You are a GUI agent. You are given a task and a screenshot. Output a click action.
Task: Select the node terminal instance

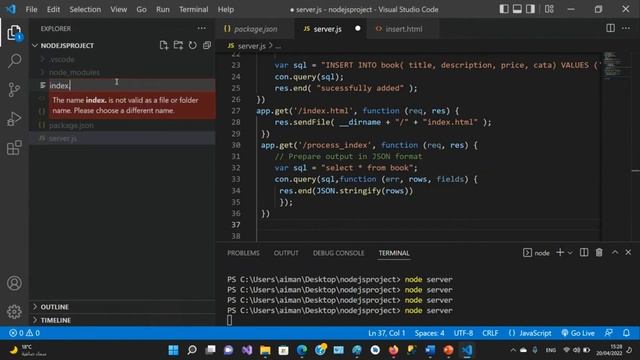pyautogui.click(x=536, y=253)
